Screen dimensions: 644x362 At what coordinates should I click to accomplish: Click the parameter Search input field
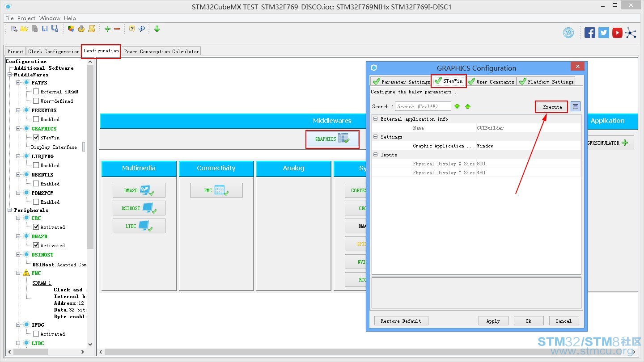click(x=423, y=106)
